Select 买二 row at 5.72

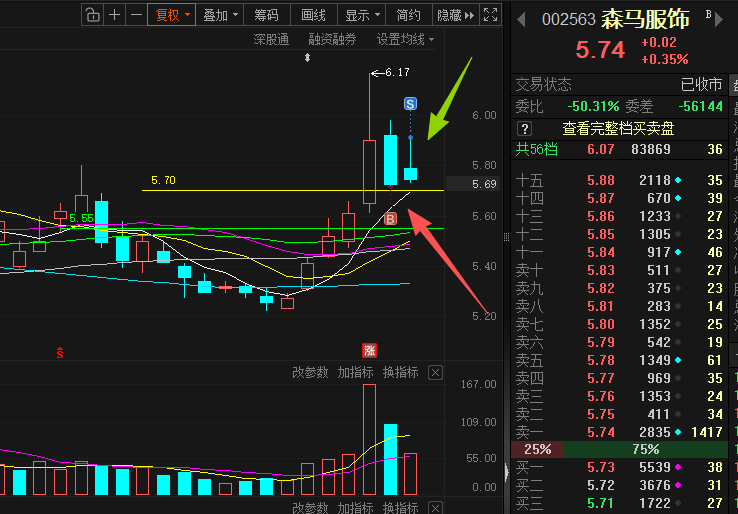pyautogui.click(x=619, y=485)
